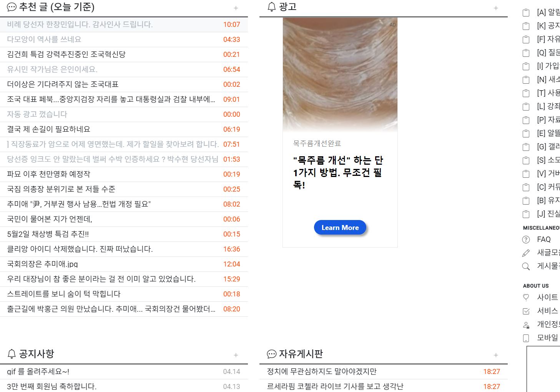Open the [F] board menu item
Screen dimensions: 560x392
click(548, 40)
